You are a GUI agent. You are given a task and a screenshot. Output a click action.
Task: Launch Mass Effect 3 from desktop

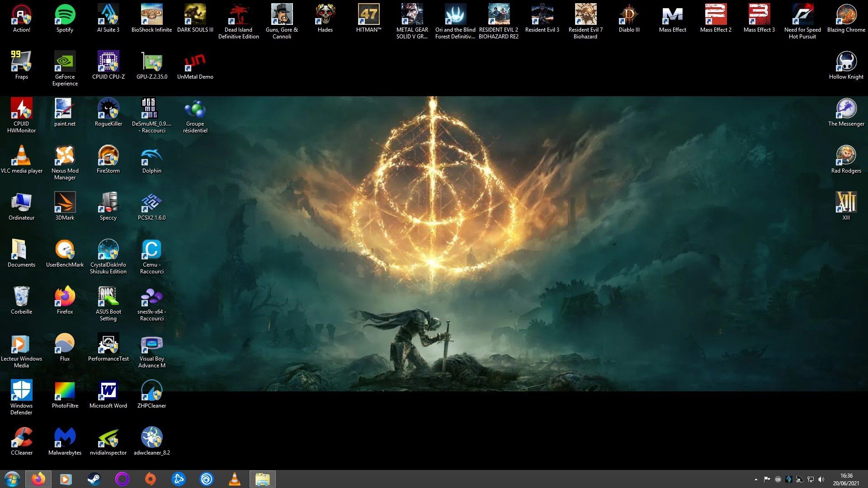759,18
